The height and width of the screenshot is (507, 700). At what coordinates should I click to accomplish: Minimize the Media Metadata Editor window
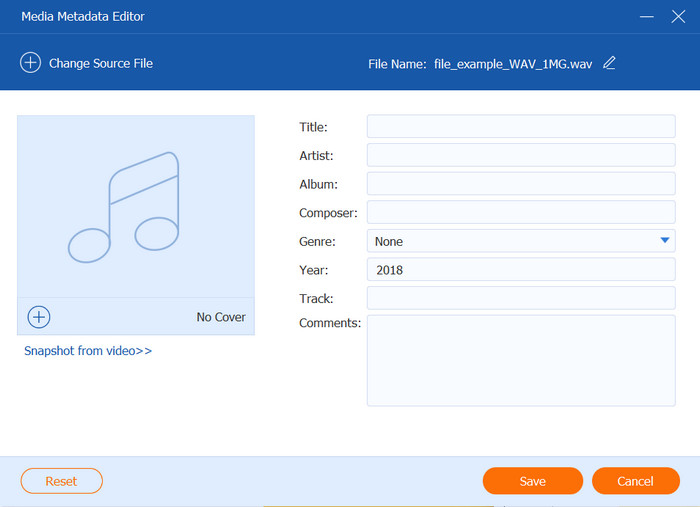pos(646,17)
